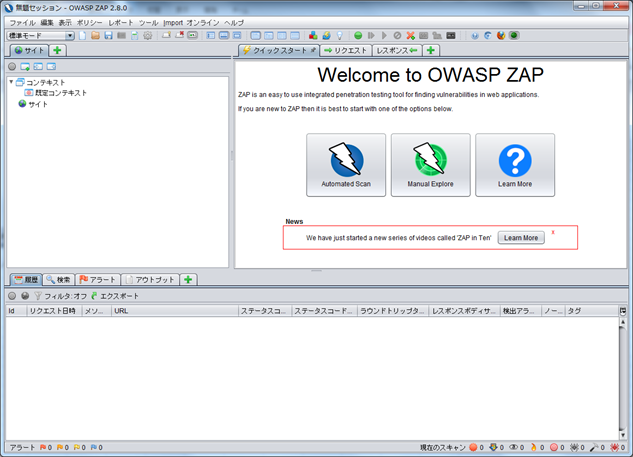Switch to the アラート bottom tab
Image resolution: width=633 pixels, height=457 pixels.
click(x=98, y=280)
